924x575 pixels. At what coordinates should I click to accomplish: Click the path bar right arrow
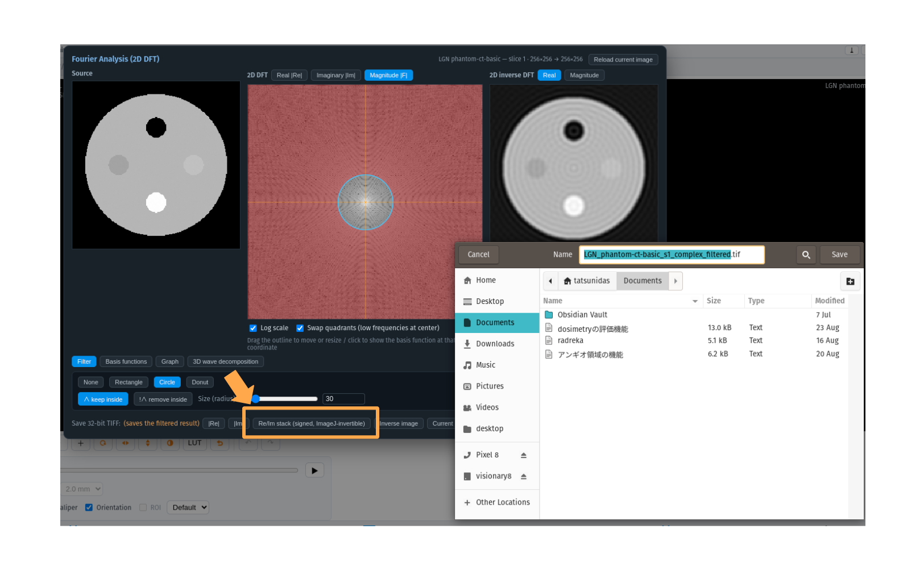675,281
